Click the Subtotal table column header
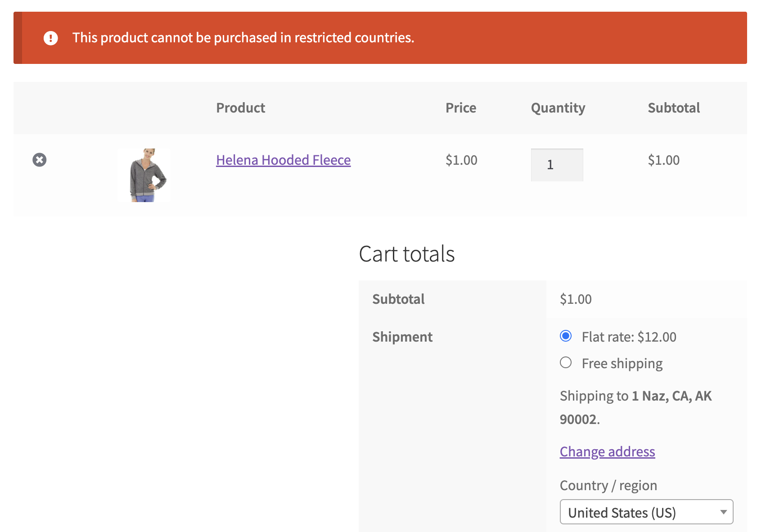The height and width of the screenshot is (532, 766). pos(674,108)
